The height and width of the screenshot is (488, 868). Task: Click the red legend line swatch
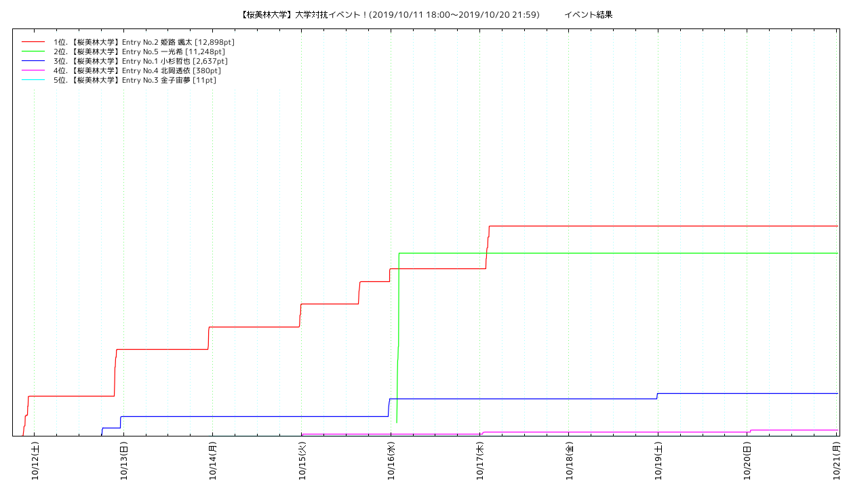click(33, 42)
